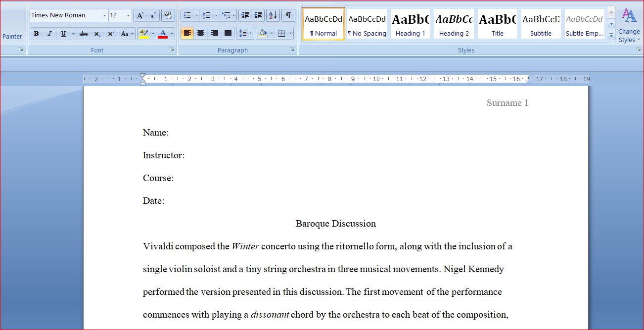Open the font size 12 dropdown
Image resolution: width=644 pixels, height=330 pixels.
click(x=128, y=15)
